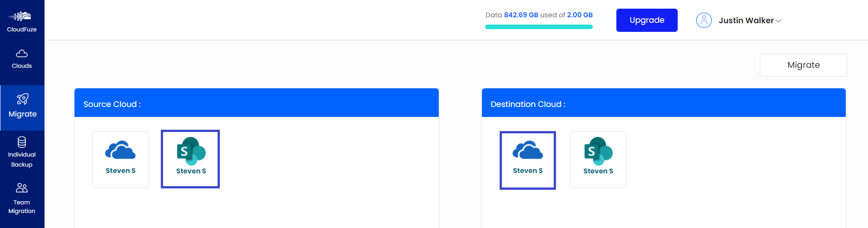Open Individual Backup in the sidebar

point(22,152)
